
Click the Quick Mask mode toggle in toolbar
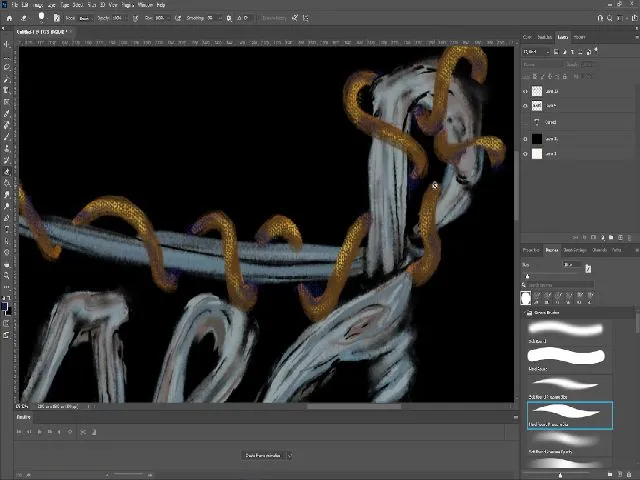point(7,324)
